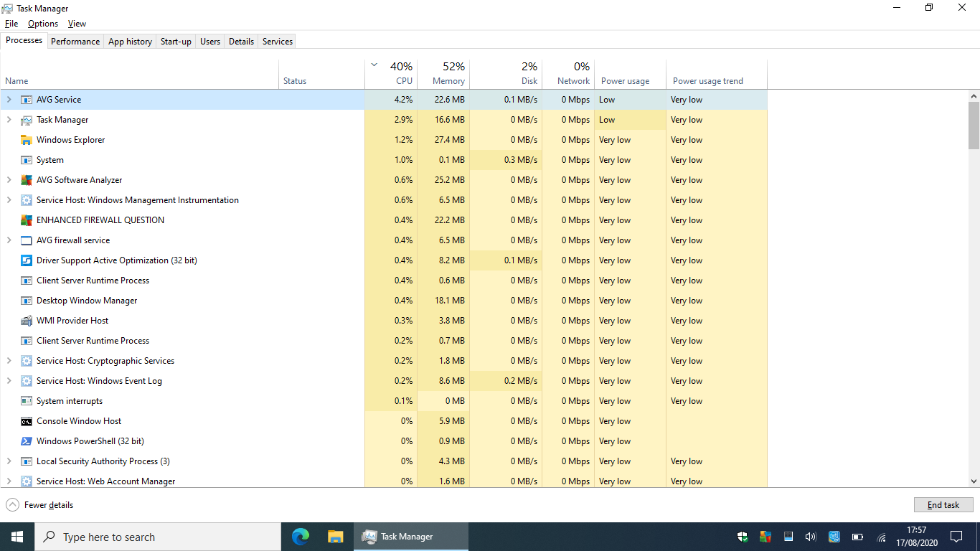
Task: Switch to the Users tab
Action: pyautogui.click(x=210, y=42)
